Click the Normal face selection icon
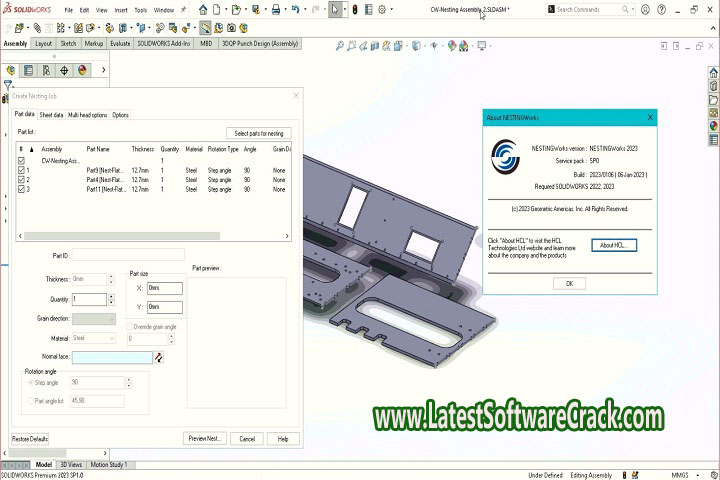Viewport: 720px width, 480px height. tap(158, 357)
